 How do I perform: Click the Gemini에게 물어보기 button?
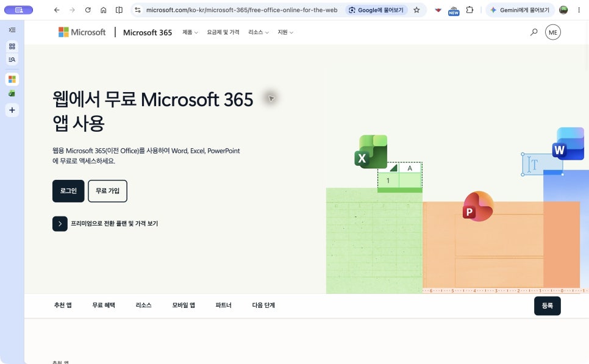point(520,10)
